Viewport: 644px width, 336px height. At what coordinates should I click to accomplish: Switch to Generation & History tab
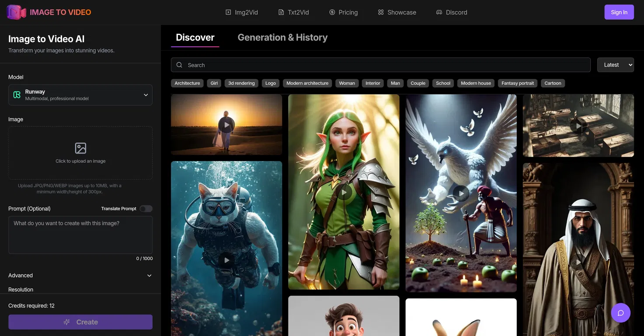[282, 38]
